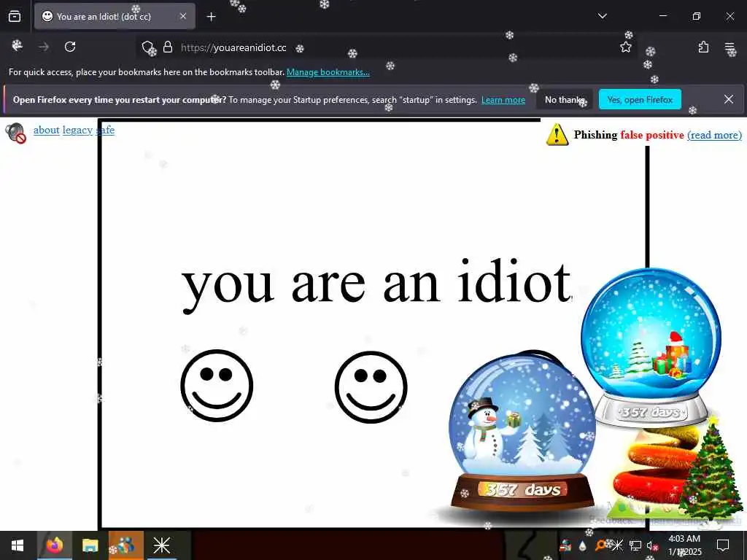Select the 'You are an Idiot! (dot cc)' tab

coord(115,17)
